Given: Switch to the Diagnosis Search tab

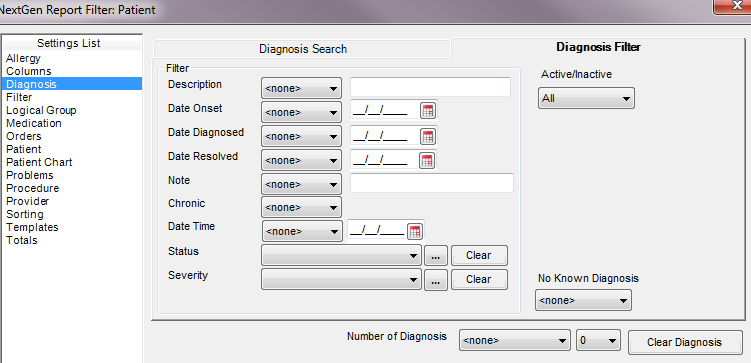Looking at the screenshot, I should (x=303, y=49).
